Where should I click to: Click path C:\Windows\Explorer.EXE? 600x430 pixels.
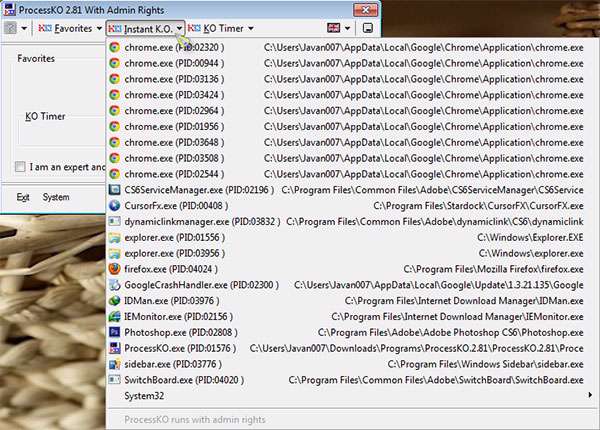pyautogui.click(x=530, y=238)
